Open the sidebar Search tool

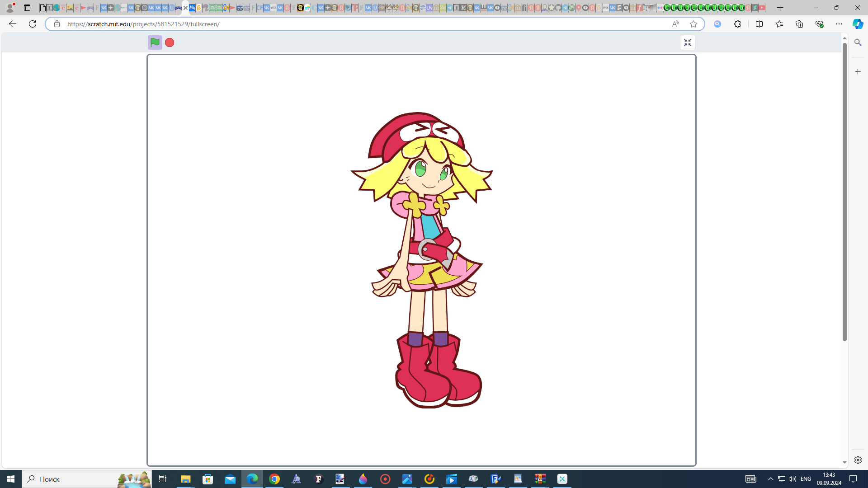[x=858, y=42]
